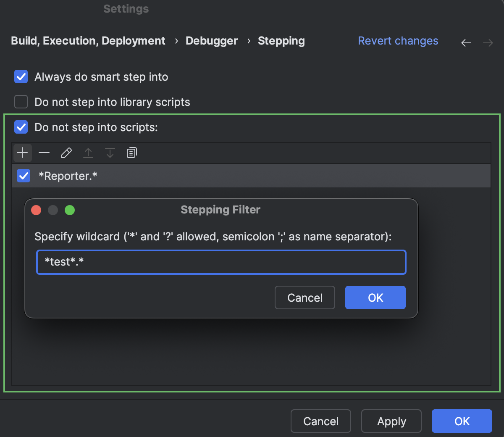504x437 pixels.
Task: Confirm the Stepping Filter with OK
Action: (x=375, y=297)
